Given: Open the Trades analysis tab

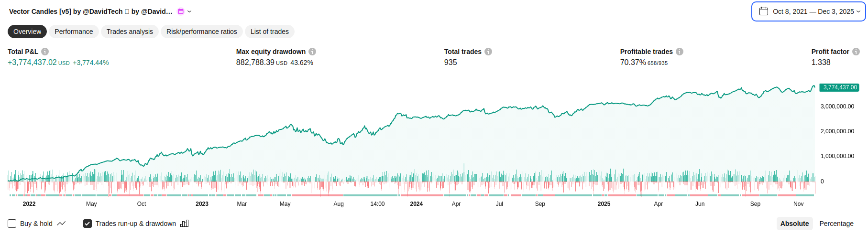Looking at the screenshot, I should coord(130,32).
